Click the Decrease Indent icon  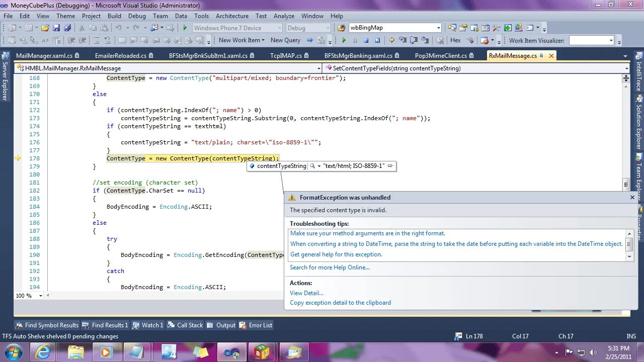[71, 40]
